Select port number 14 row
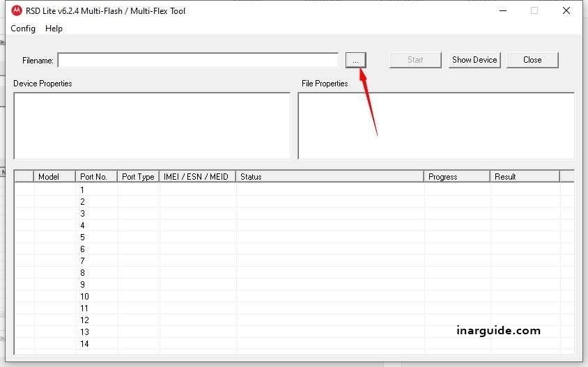 [x=294, y=344]
